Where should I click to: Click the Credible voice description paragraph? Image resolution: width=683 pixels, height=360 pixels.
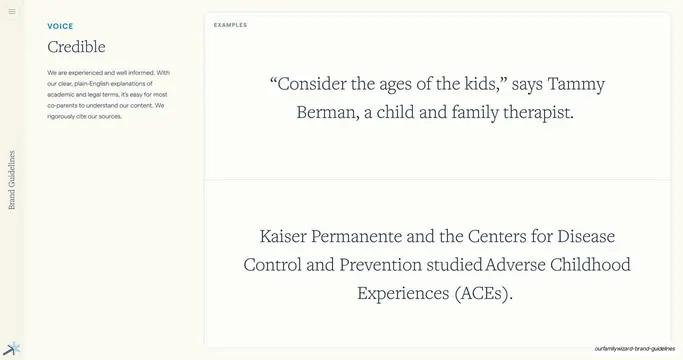pyautogui.click(x=108, y=95)
